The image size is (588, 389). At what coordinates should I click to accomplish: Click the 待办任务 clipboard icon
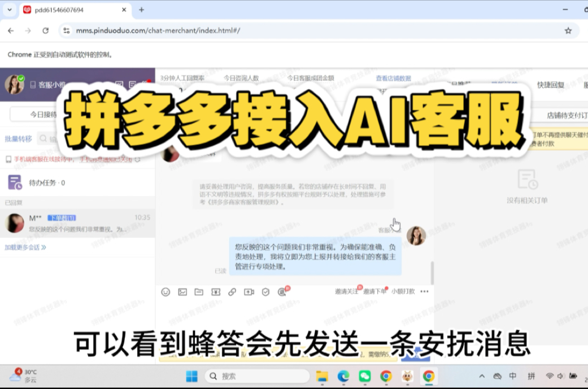(x=15, y=182)
